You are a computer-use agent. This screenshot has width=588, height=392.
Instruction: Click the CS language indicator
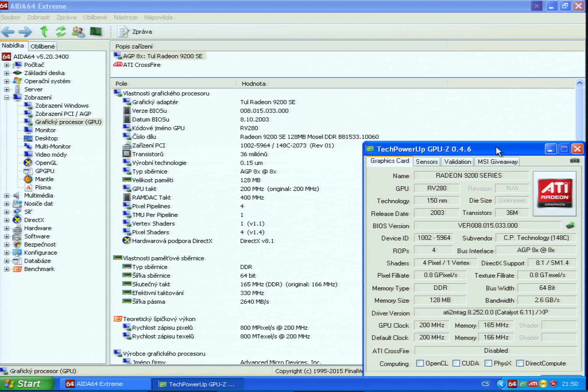(x=485, y=384)
